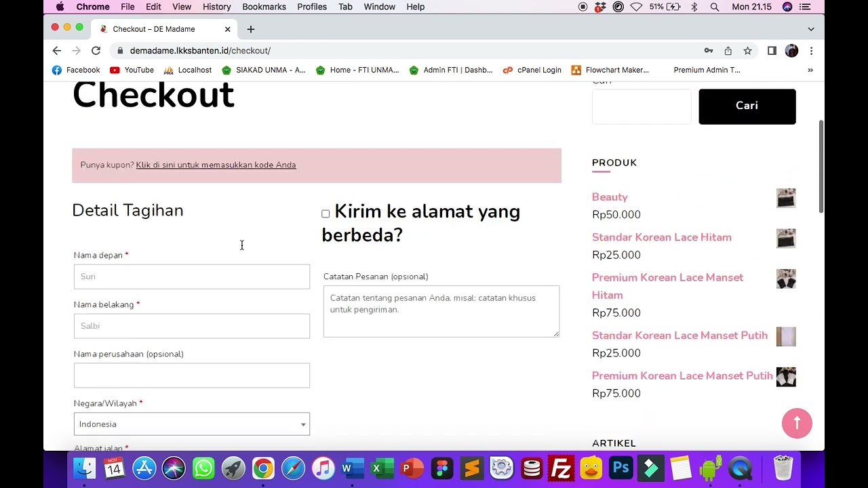Open the cPanel Login bookmark
Screen dimensions: 868x488
(532, 70)
